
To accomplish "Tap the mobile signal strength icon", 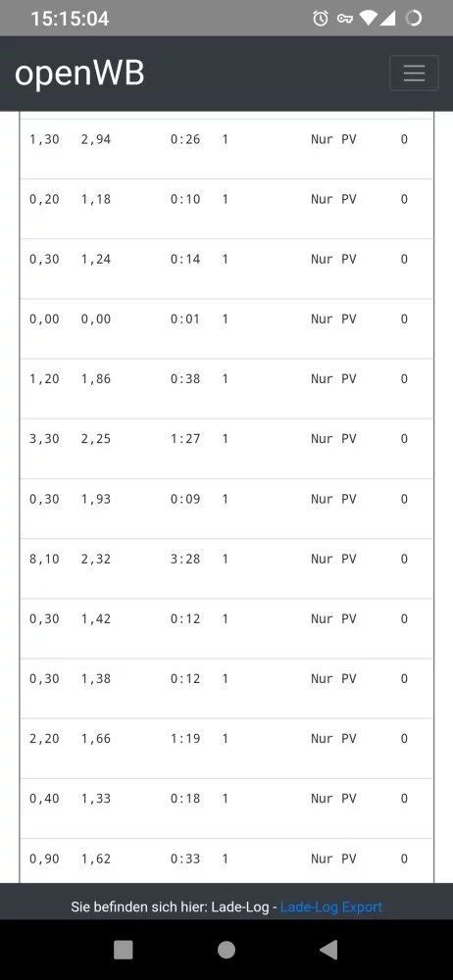I will [388, 18].
